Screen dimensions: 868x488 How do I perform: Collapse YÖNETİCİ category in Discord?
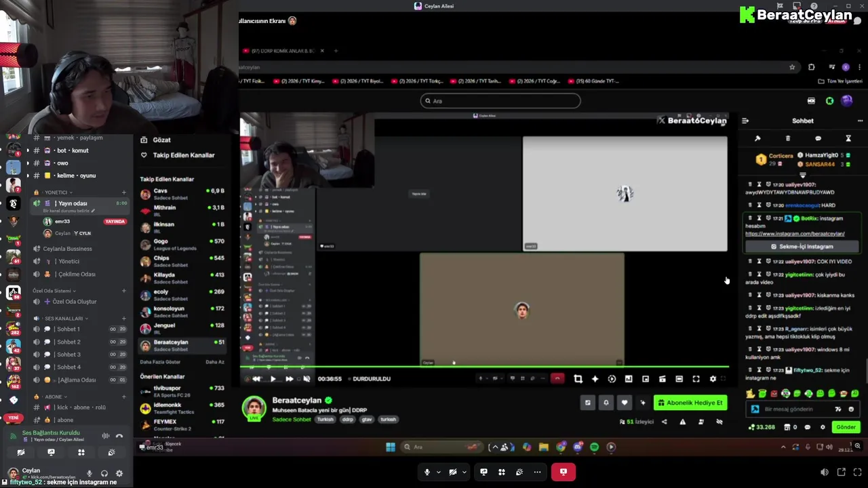[56, 192]
